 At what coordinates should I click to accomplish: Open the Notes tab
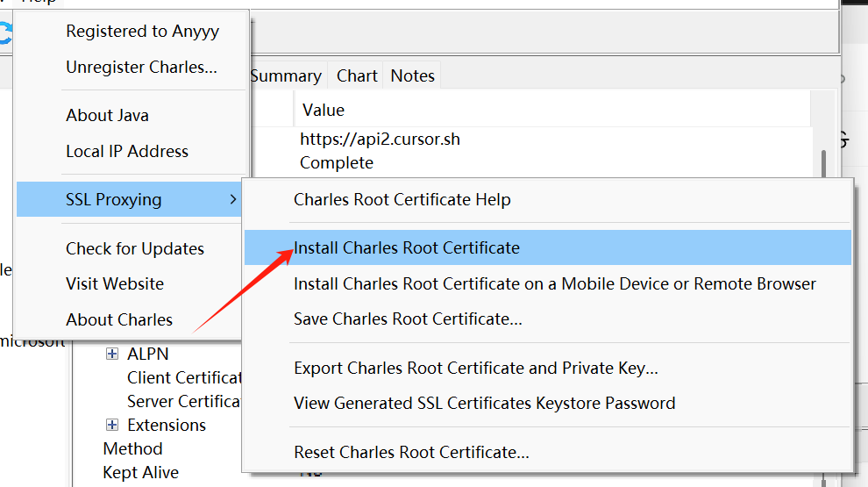click(412, 75)
